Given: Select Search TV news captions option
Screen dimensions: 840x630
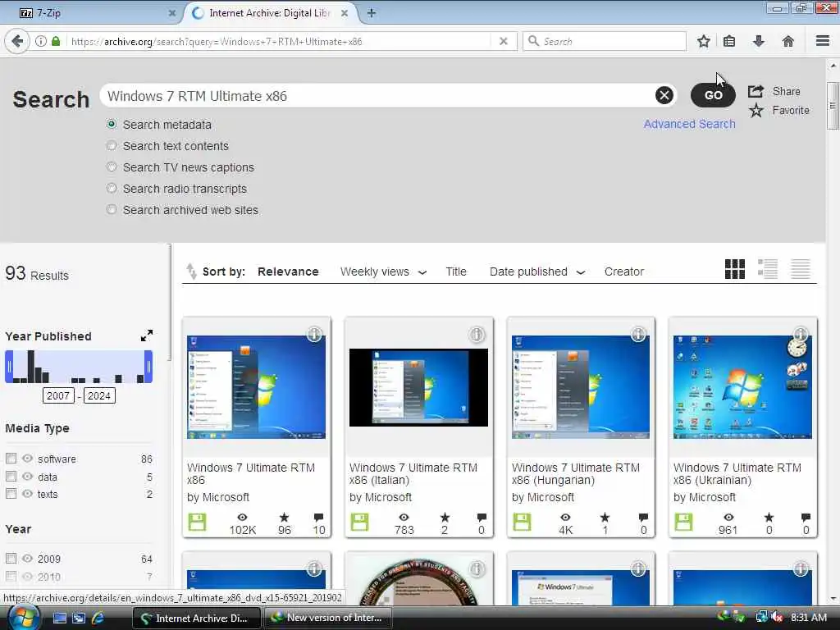Looking at the screenshot, I should point(112,167).
